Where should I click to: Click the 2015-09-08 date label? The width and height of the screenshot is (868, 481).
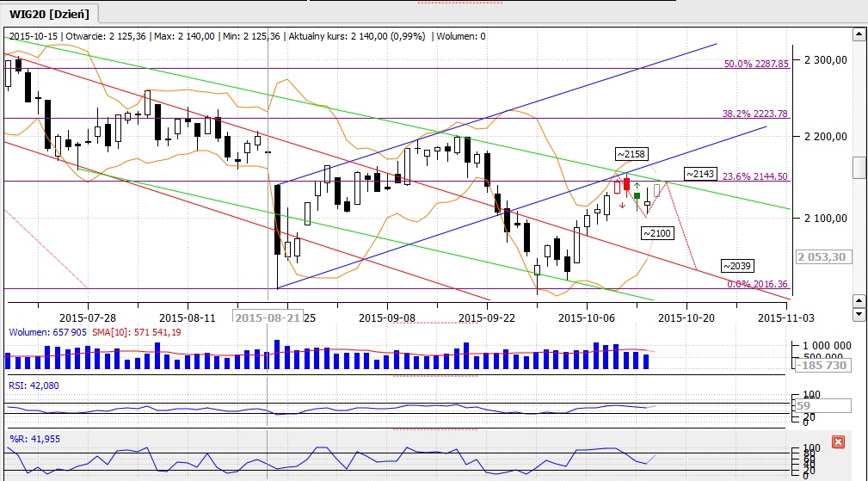pyautogui.click(x=387, y=318)
